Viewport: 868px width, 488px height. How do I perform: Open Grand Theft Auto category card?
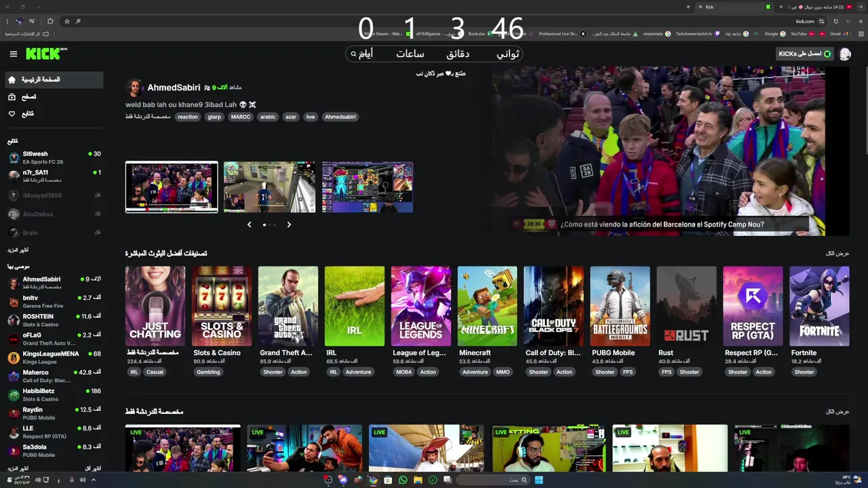tap(288, 306)
